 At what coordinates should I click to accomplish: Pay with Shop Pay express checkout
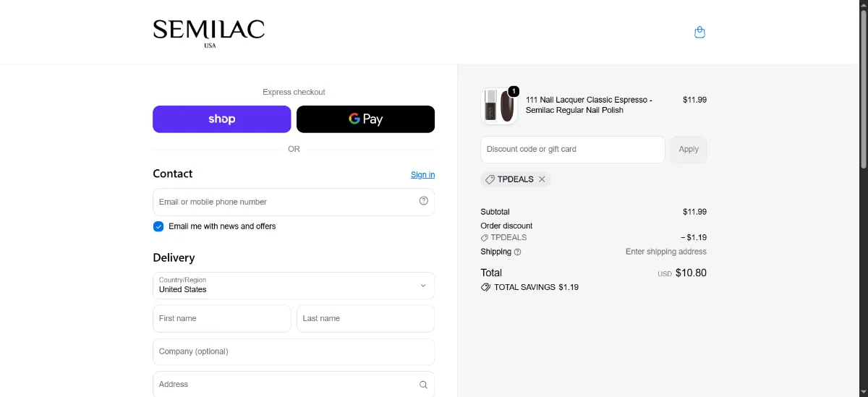[221, 119]
